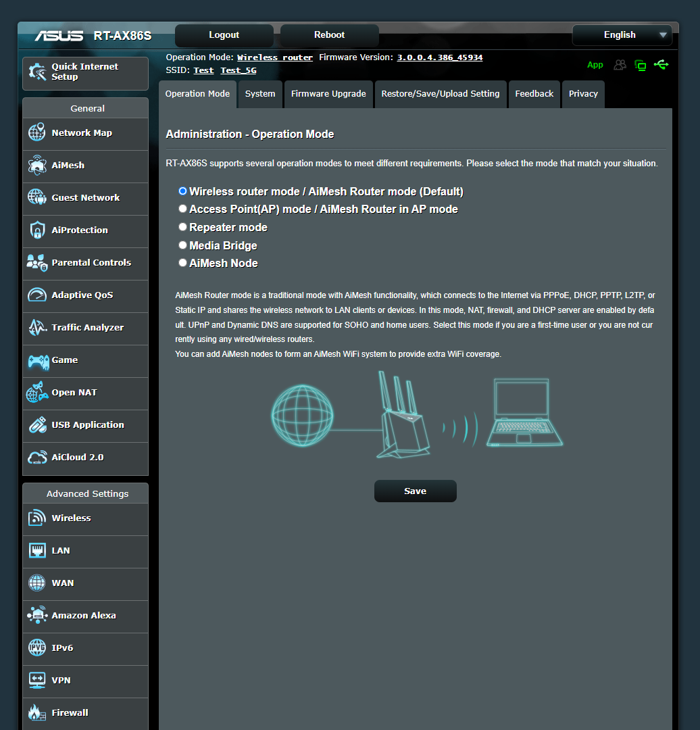The height and width of the screenshot is (730, 700).
Task: Click the Test_5G SSID link
Action: tap(238, 70)
